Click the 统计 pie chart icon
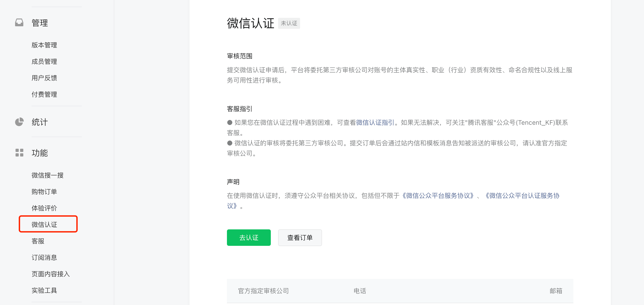 (x=19, y=122)
